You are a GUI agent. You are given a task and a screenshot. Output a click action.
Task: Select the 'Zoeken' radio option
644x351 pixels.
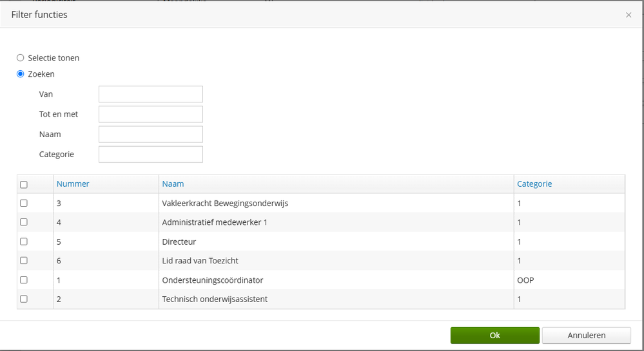[x=21, y=74]
